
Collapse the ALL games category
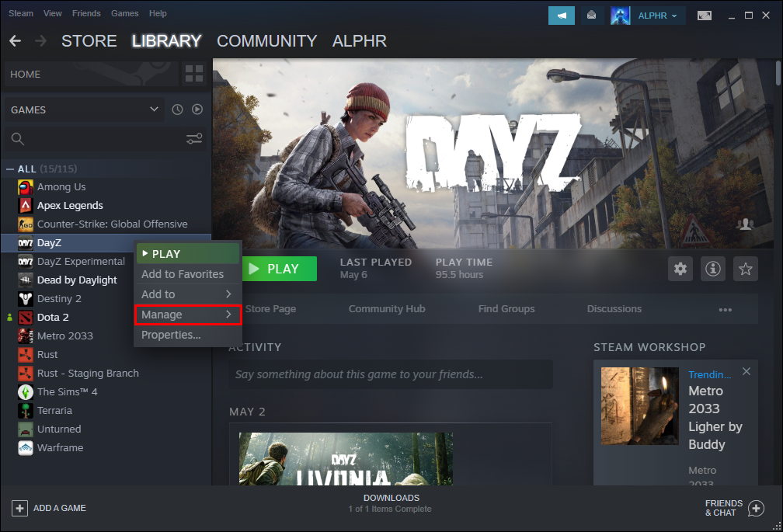coord(10,169)
